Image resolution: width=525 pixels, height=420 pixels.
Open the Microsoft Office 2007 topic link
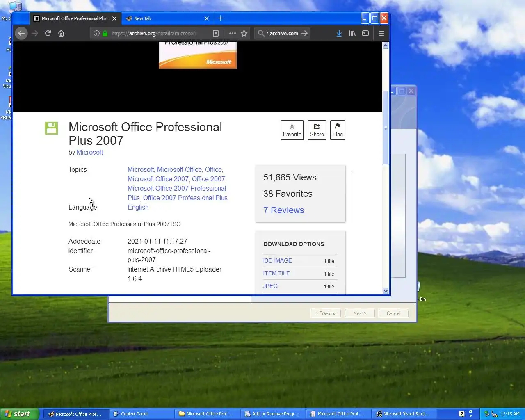tap(158, 179)
